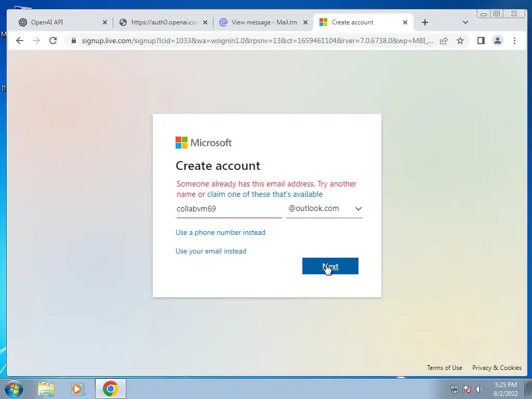Open the Chrome profile avatar
The height and width of the screenshot is (399, 532).
[x=497, y=41]
